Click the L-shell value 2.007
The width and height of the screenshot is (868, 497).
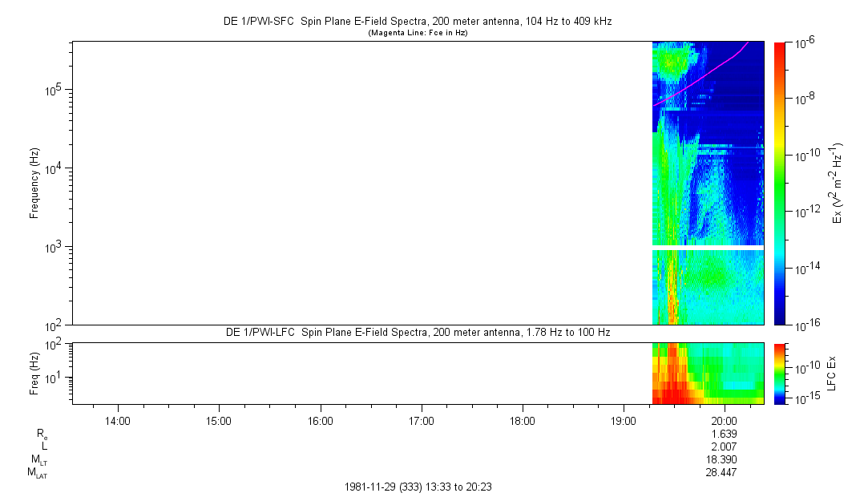click(725, 446)
